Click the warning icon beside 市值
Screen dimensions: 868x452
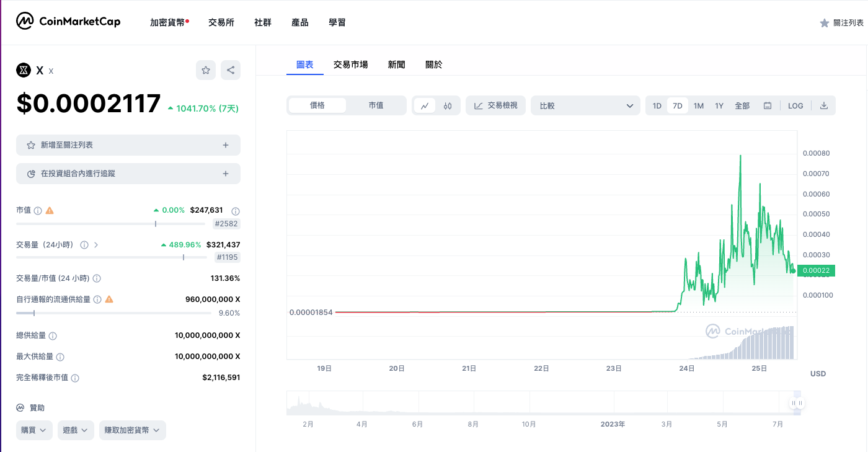50,211
